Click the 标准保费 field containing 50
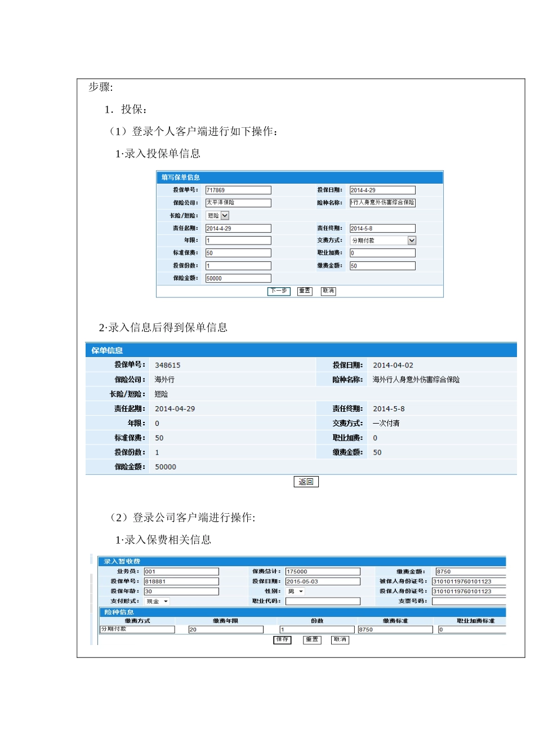Image resolution: width=535 pixels, height=756 pixels. click(x=238, y=253)
